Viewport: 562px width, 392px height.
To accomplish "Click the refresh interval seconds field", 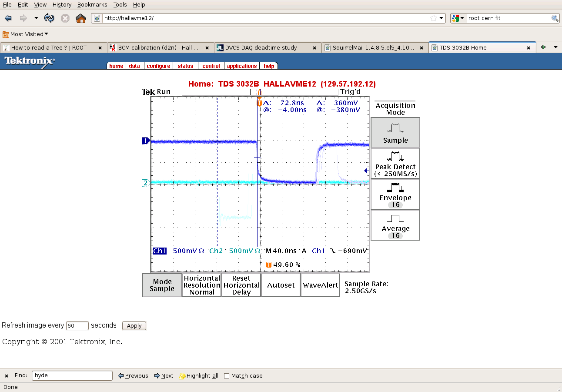I will [x=77, y=325].
